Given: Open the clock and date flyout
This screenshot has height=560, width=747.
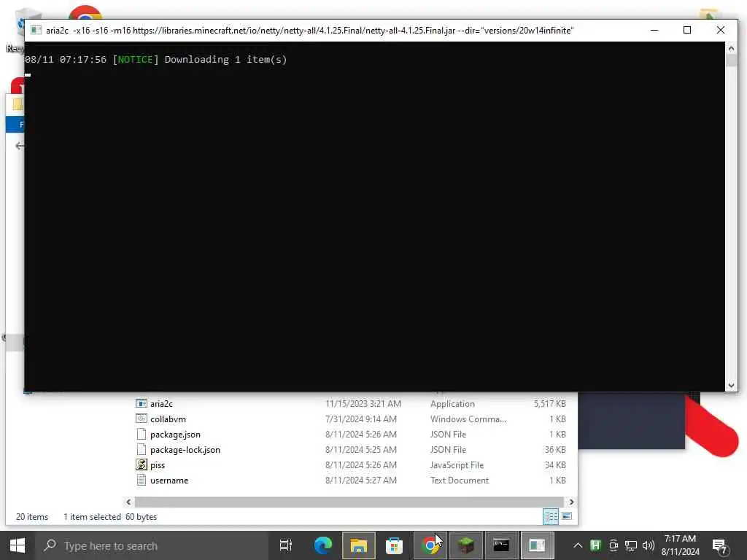Looking at the screenshot, I should (x=681, y=545).
